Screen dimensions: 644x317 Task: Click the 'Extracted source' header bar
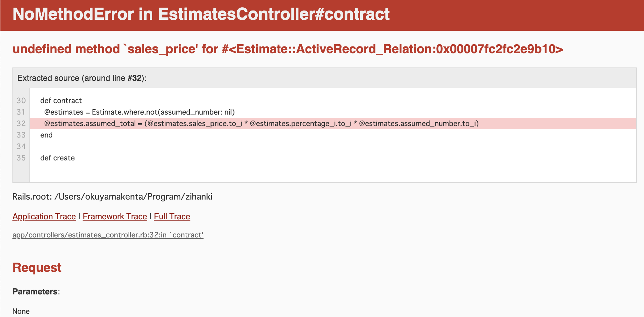pyautogui.click(x=82, y=78)
